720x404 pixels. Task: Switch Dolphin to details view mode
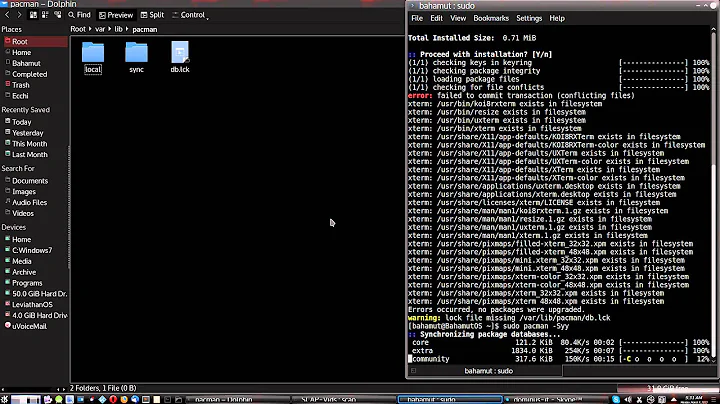[x=57, y=15]
